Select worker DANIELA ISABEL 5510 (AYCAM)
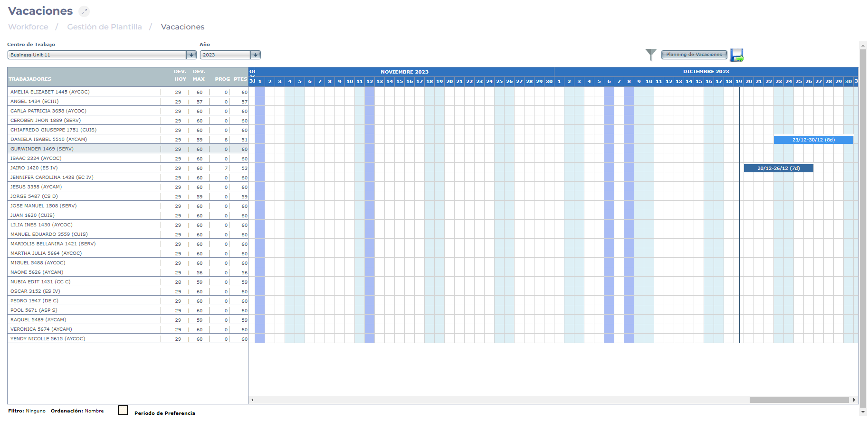The width and height of the screenshot is (868, 421). 48,139
